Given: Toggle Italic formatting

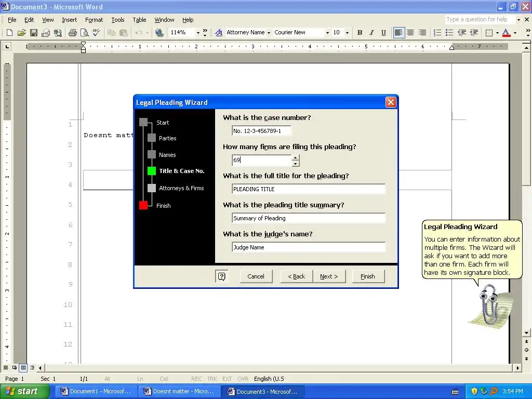Looking at the screenshot, I should tap(371, 33).
